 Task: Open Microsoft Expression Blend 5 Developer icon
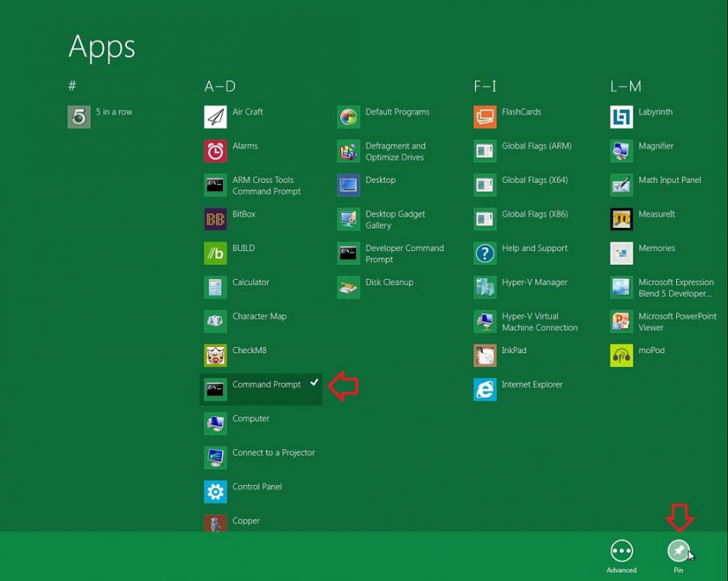click(622, 287)
